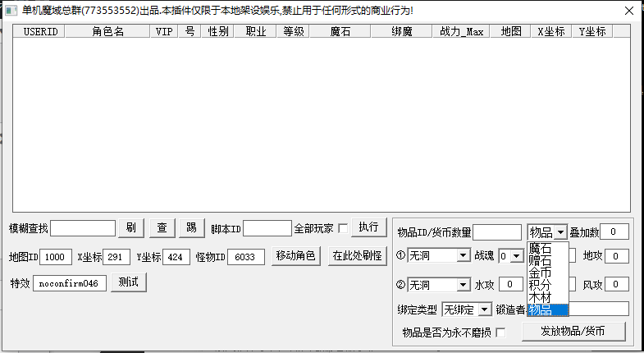The image size is (644, 353).
Task: Select 赠石 from the open dropdown list
Action: pyautogui.click(x=548, y=260)
